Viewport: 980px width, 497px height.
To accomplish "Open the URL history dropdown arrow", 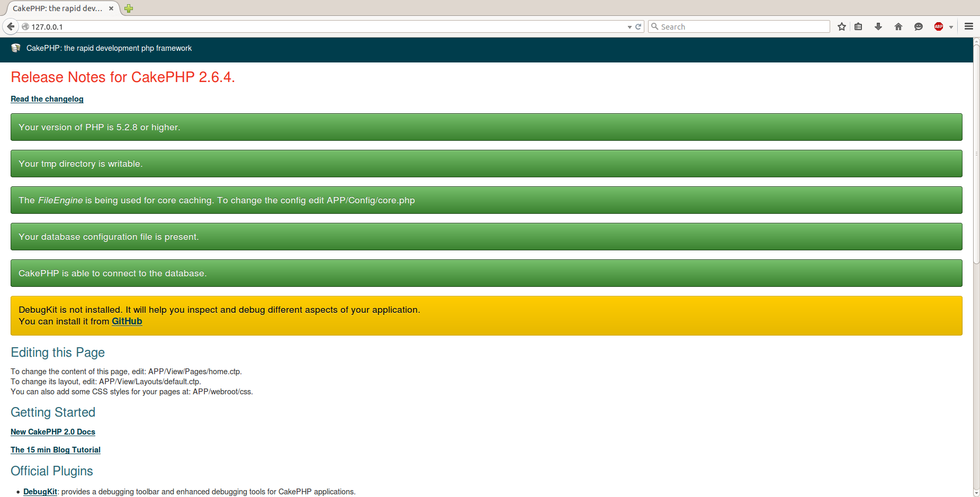I will [x=630, y=27].
